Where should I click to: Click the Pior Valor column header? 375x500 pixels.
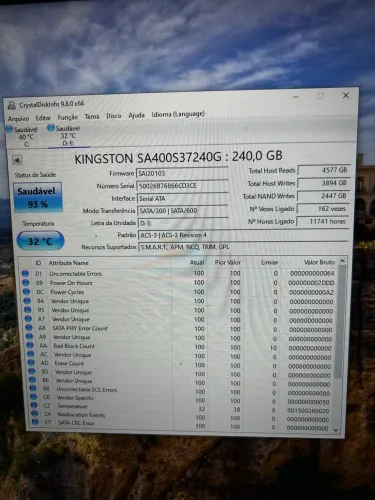pyautogui.click(x=227, y=262)
